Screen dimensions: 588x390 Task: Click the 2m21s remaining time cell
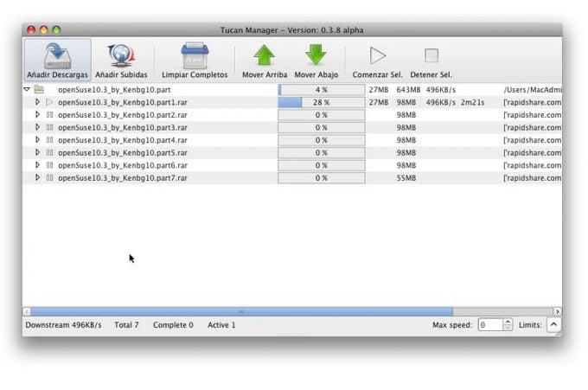pos(472,102)
